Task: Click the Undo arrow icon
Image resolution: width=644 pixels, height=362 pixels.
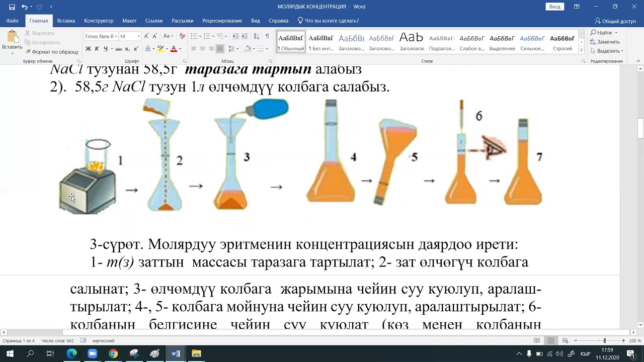Action: coord(24,7)
